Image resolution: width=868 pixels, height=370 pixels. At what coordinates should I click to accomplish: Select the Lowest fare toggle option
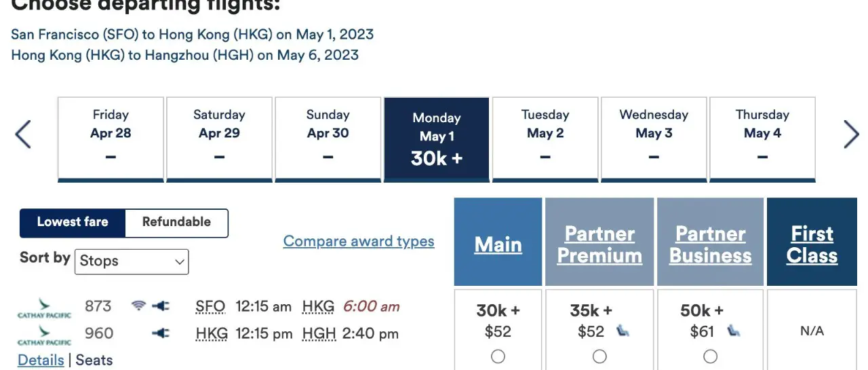pos(73,223)
